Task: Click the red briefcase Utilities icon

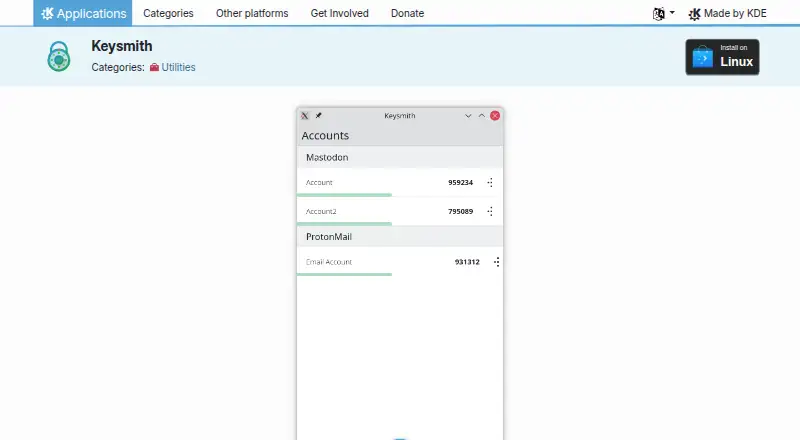Action: point(154,67)
